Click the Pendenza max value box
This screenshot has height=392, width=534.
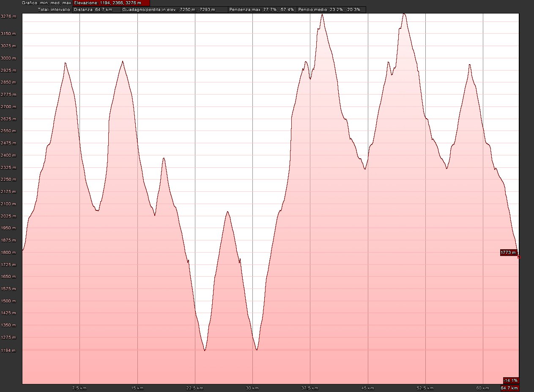(262, 9)
